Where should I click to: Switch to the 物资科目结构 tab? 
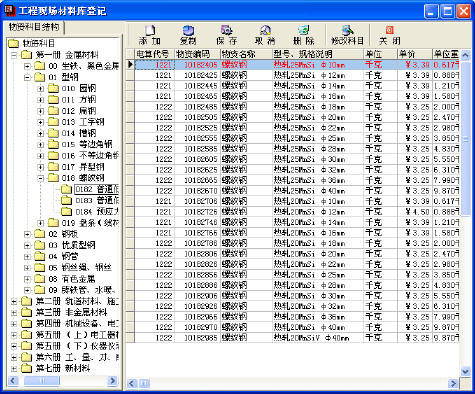[x=34, y=27]
